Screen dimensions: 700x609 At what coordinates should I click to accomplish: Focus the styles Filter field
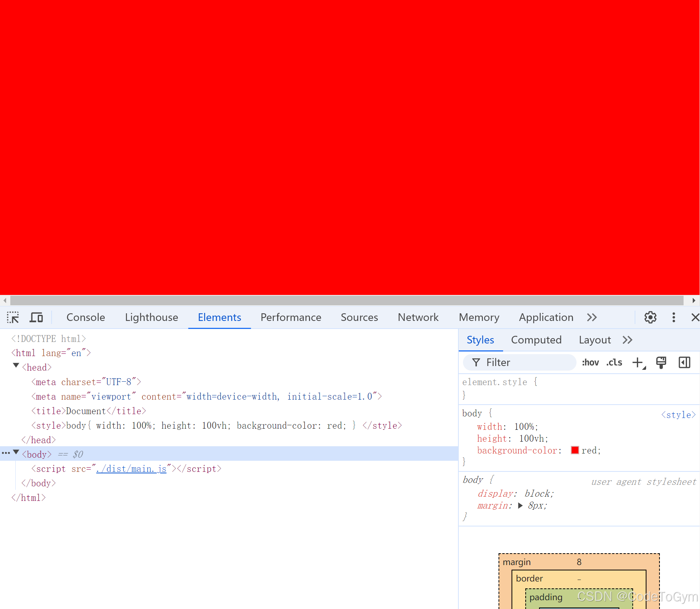[x=520, y=362]
